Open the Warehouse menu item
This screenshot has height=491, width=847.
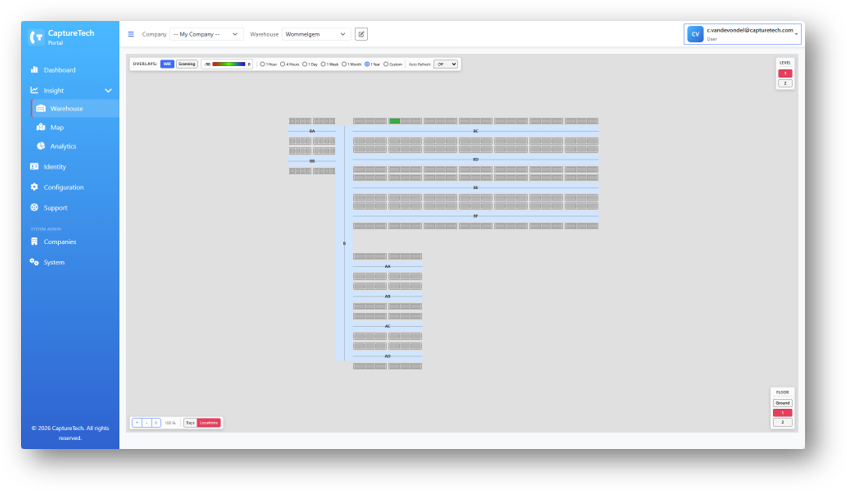coord(75,109)
